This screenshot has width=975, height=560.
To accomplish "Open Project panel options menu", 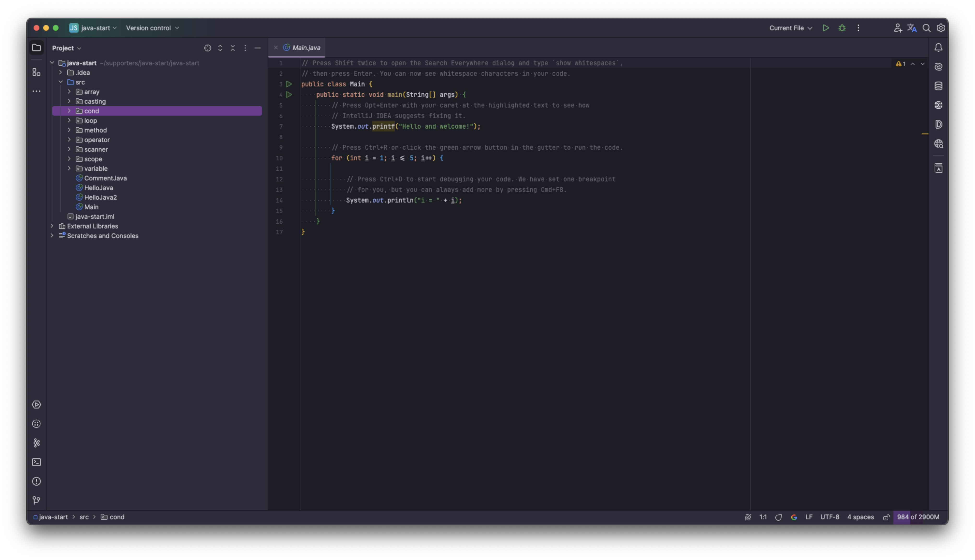I will click(x=245, y=48).
